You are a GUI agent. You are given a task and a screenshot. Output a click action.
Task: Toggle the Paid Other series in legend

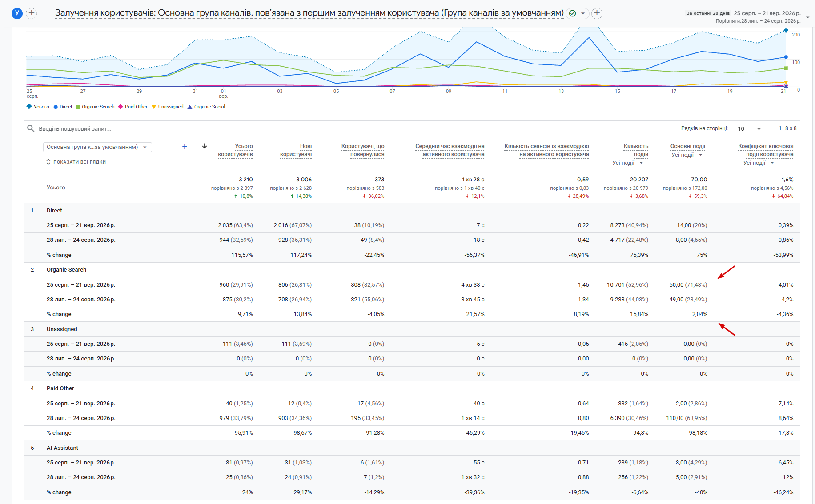(133, 107)
